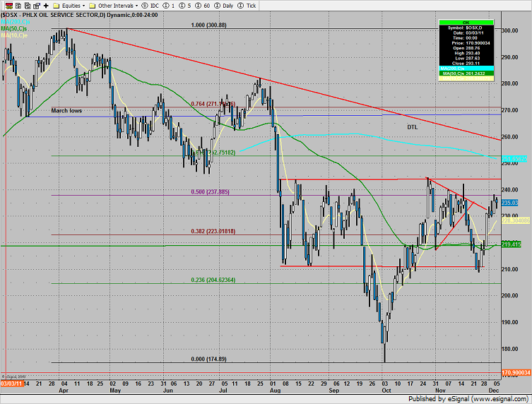Select the IDC symbol button
The image size is (532, 404).
150,4
